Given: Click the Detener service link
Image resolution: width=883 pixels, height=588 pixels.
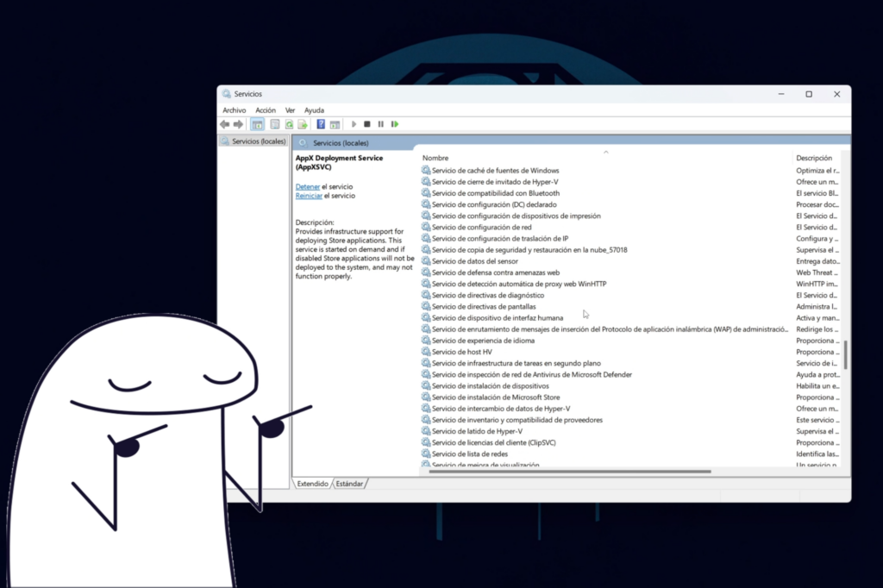Looking at the screenshot, I should tap(307, 186).
